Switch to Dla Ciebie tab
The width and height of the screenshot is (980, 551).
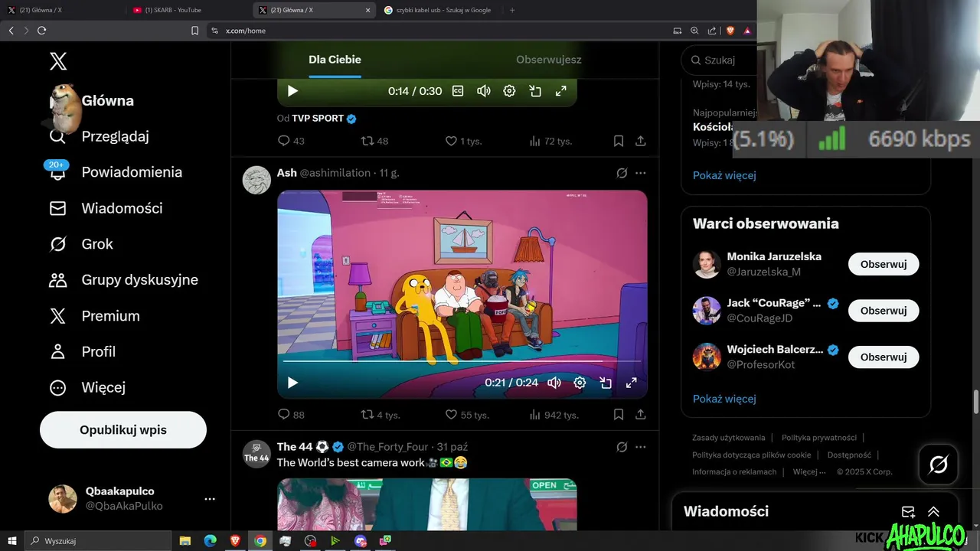coord(335,60)
